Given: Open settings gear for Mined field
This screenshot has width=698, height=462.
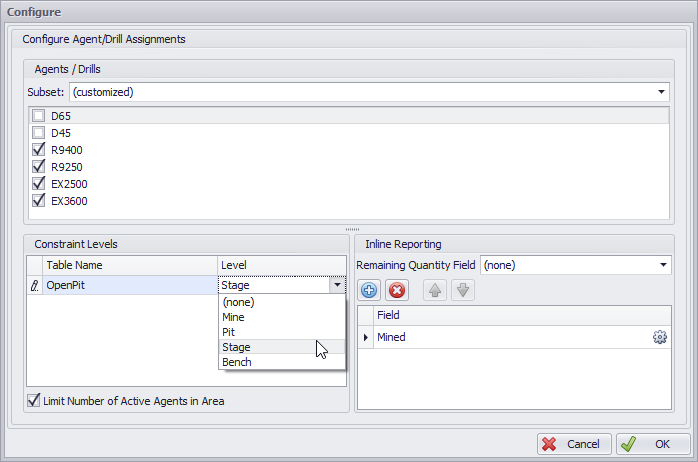Looking at the screenshot, I should click(660, 337).
